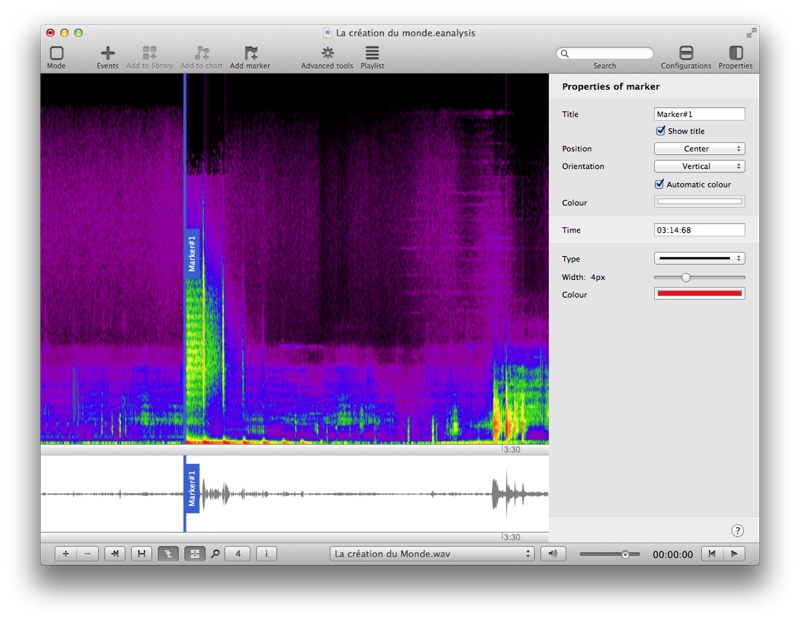
Task: Rewind playback to the beginning
Action: (712, 554)
